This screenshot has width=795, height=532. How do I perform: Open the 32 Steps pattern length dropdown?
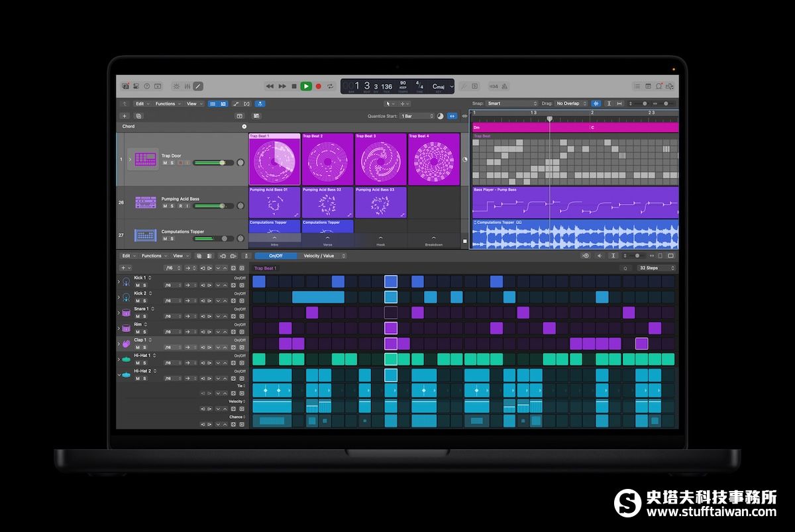pyautogui.click(x=657, y=268)
